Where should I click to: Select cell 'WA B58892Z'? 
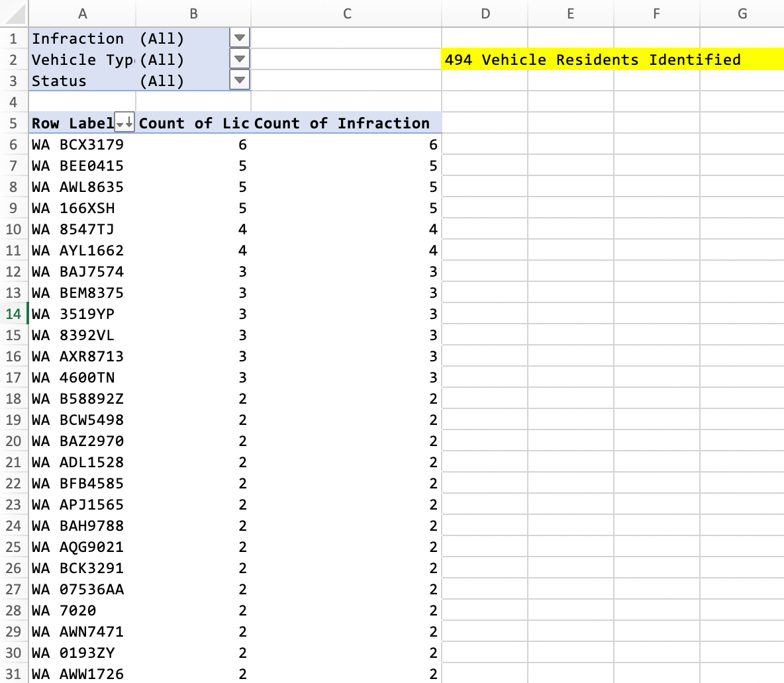pyautogui.click(x=83, y=398)
